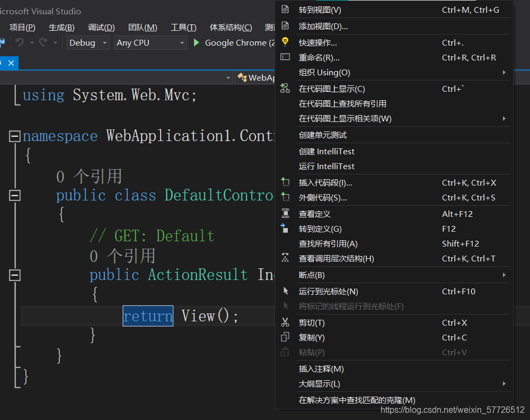The width and height of the screenshot is (530, 420).
Task: Start debugging with green play icon
Action: click(197, 42)
